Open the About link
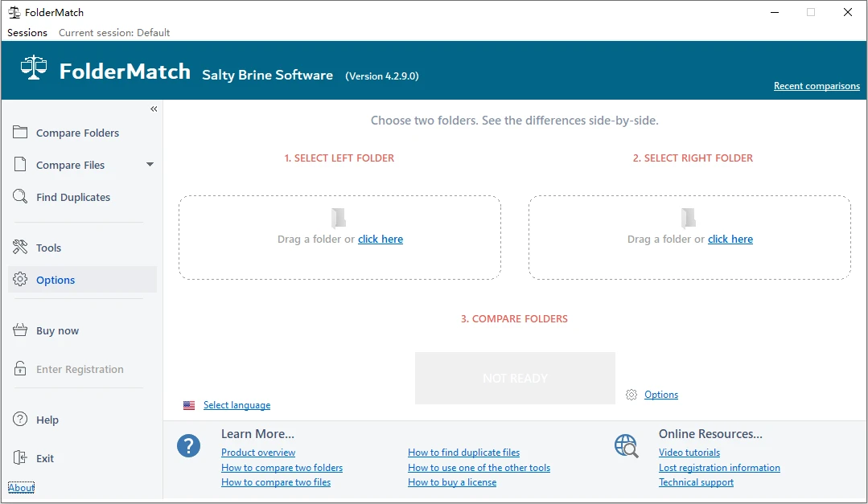The image size is (868, 504). pos(21,487)
